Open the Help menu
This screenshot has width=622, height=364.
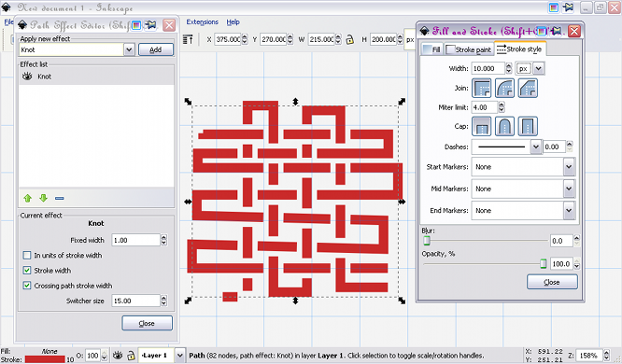coord(233,22)
